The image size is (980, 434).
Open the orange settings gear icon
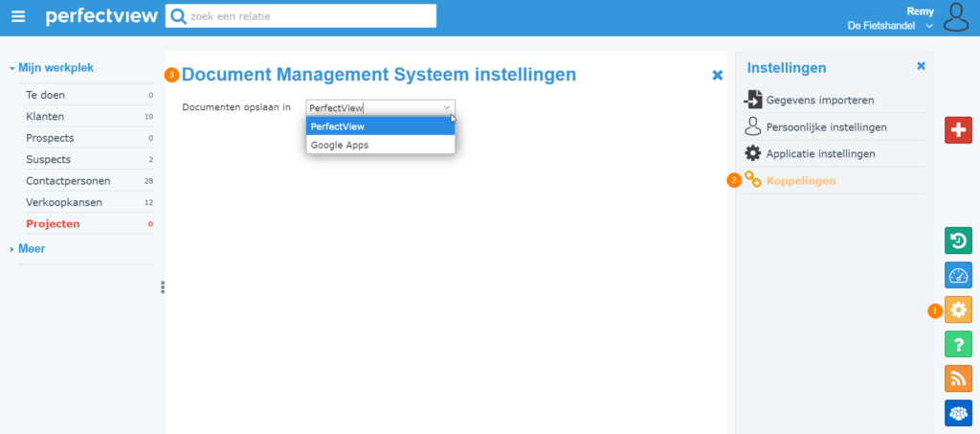pos(958,309)
